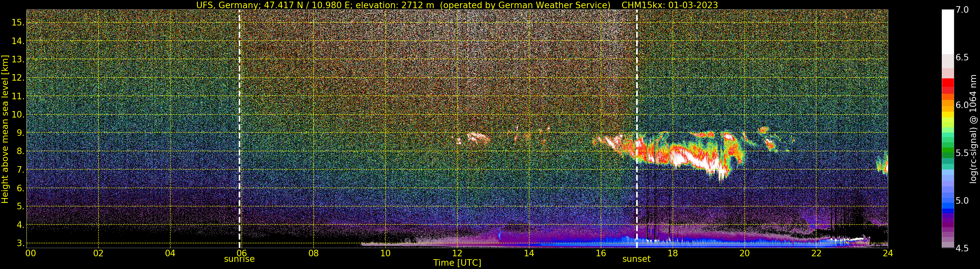Click the white top section of the colorbar
980x269 pixels.
(948, 32)
